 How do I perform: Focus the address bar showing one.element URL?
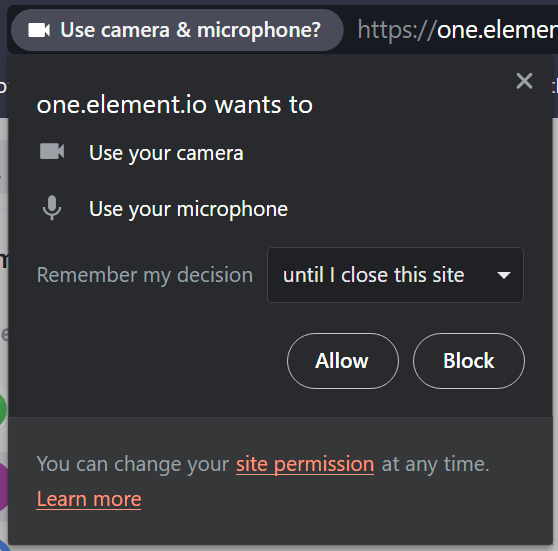[457, 30]
